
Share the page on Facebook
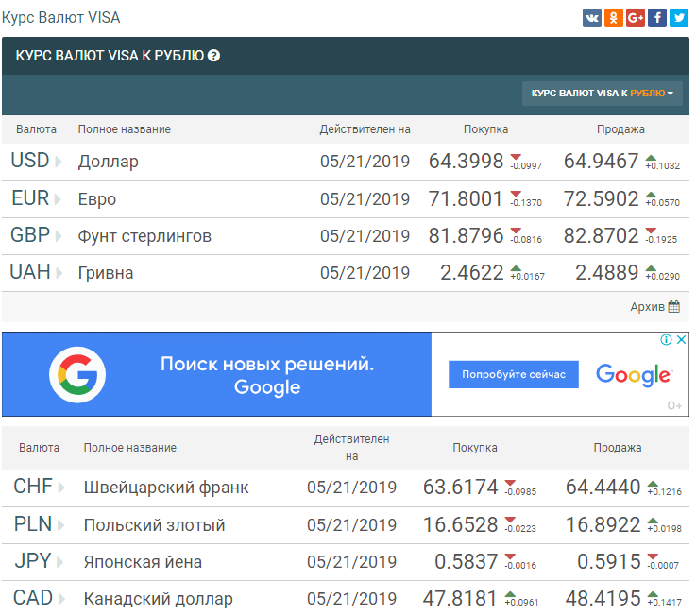[x=657, y=18]
